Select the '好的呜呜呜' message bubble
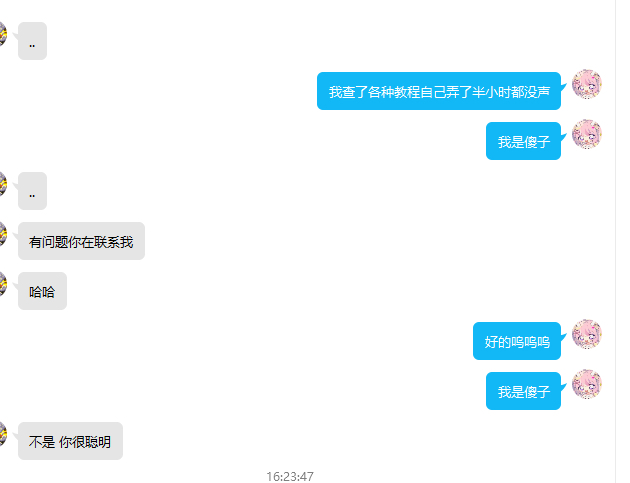This screenshot has width=630, height=483. pyautogui.click(x=517, y=341)
